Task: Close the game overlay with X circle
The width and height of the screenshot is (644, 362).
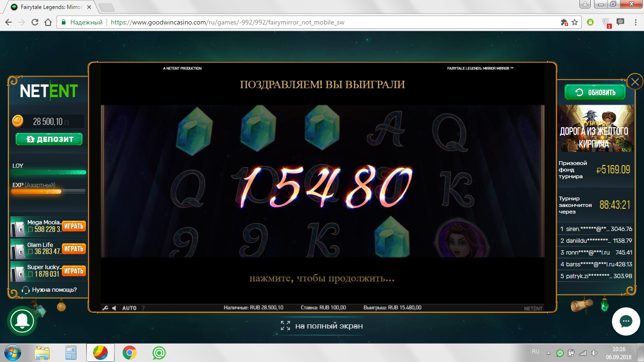Action: coord(636,82)
